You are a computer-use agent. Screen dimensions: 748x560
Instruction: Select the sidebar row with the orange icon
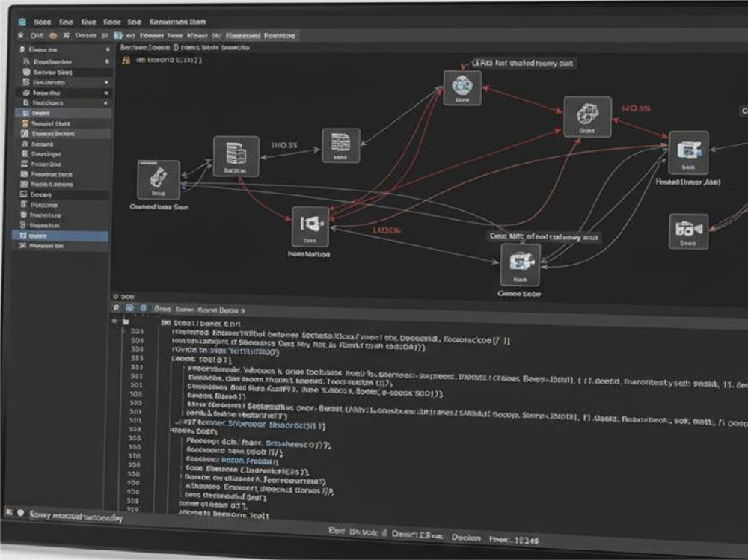(x=64, y=123)
